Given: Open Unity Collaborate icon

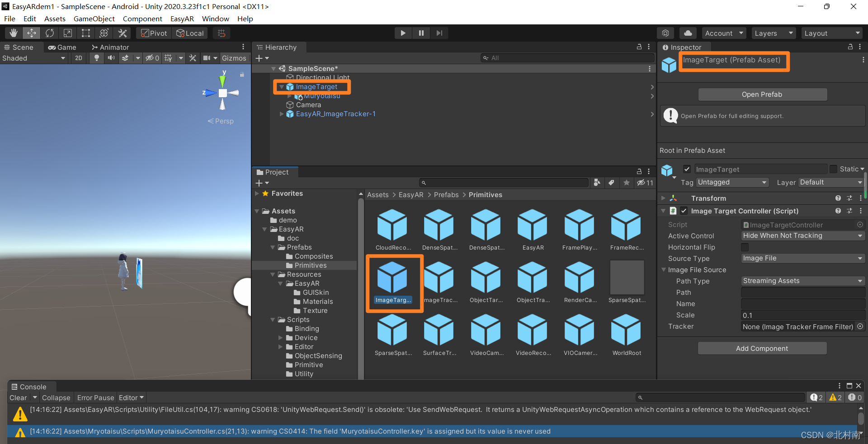Looking at the screenshot, I should click(665, 33).
